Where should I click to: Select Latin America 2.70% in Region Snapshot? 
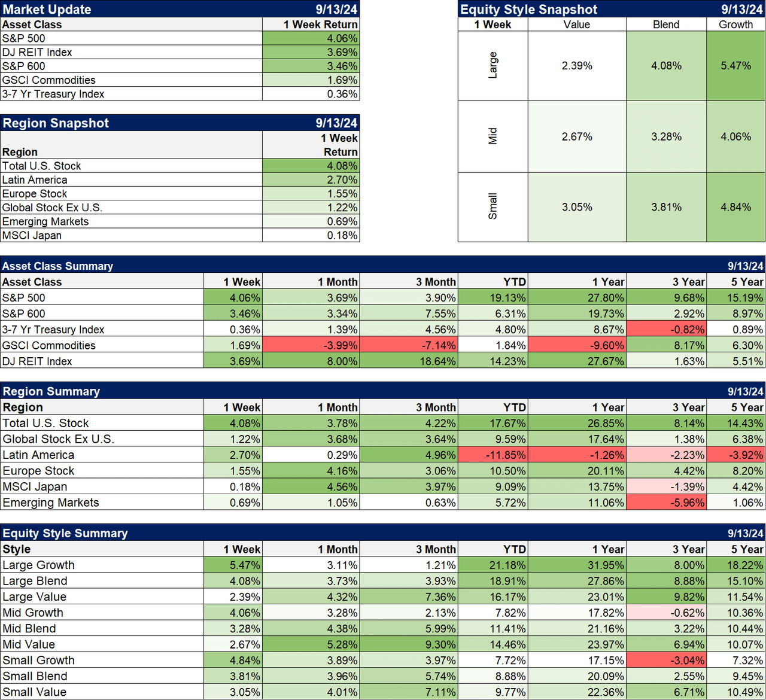(x=311, y=179)
